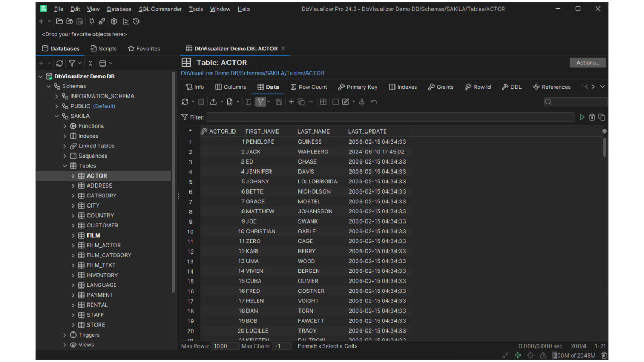The image size is (644, 362).
Task: Click the add row plus icon in data toolbar
Action: [x=291, y=102]
